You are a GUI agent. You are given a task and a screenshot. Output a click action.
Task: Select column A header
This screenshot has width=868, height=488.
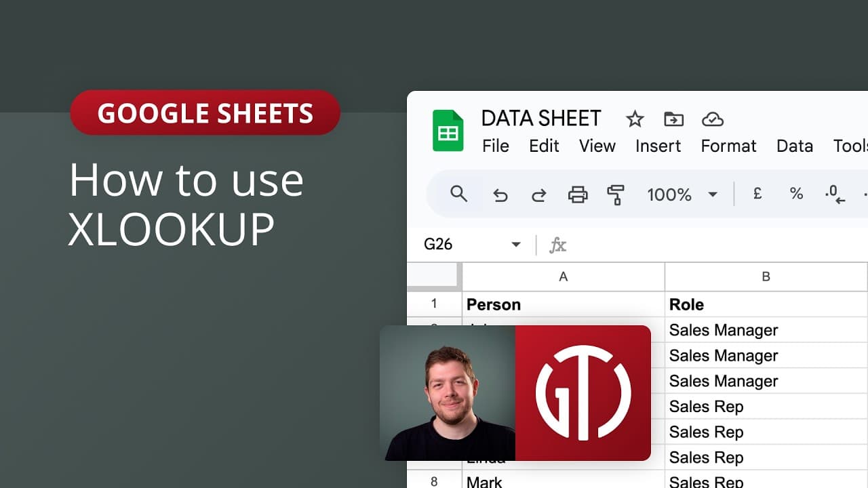(563, 277)
